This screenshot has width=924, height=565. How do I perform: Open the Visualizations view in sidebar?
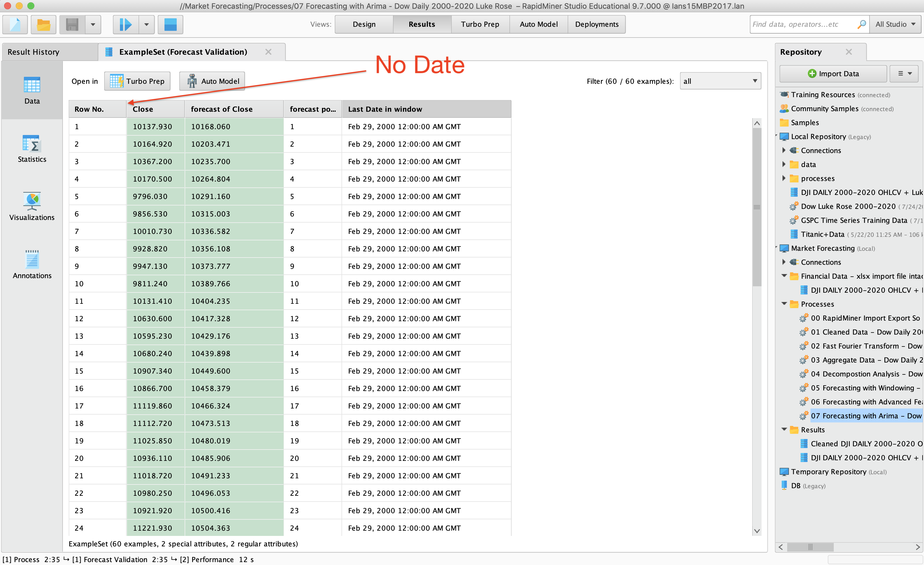click(x=32, y=207)
